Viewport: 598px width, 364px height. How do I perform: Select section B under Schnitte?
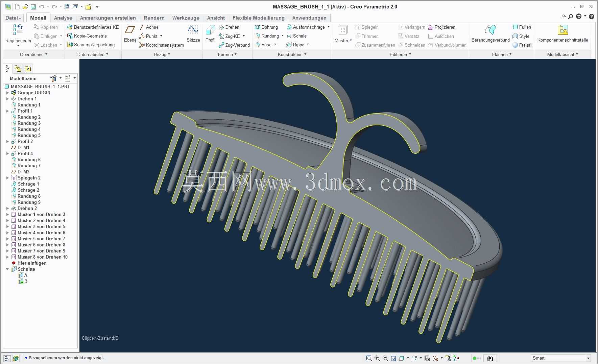click(23, 281)
